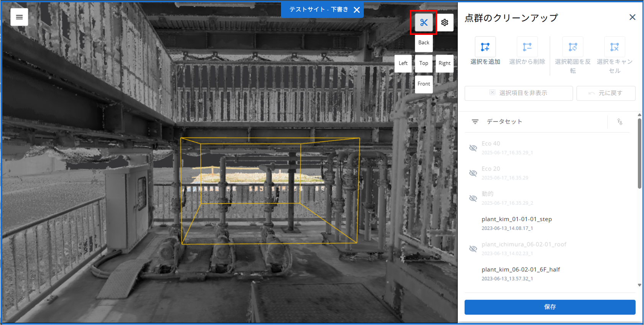Viewport: 644px width, 325px height.
Task: Open the hamburger menu
Action: point(19,17)
